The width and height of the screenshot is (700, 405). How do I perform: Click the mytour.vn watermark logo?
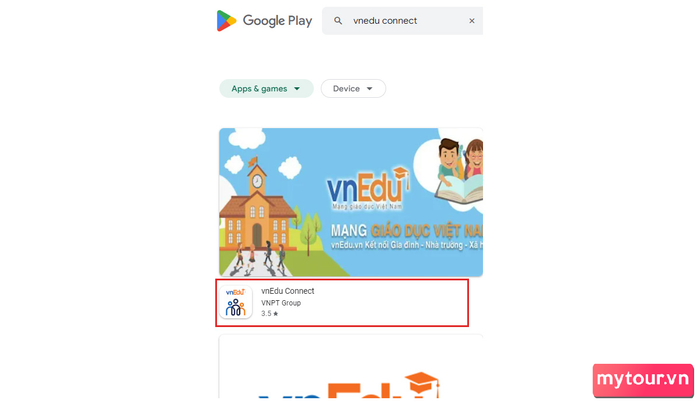click(x=643, y=380)
